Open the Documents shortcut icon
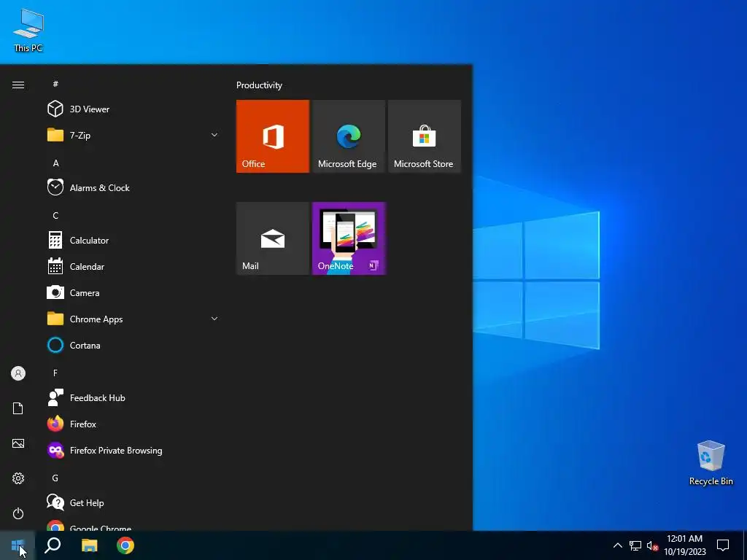The image size is (747, 560). point(18,408)
